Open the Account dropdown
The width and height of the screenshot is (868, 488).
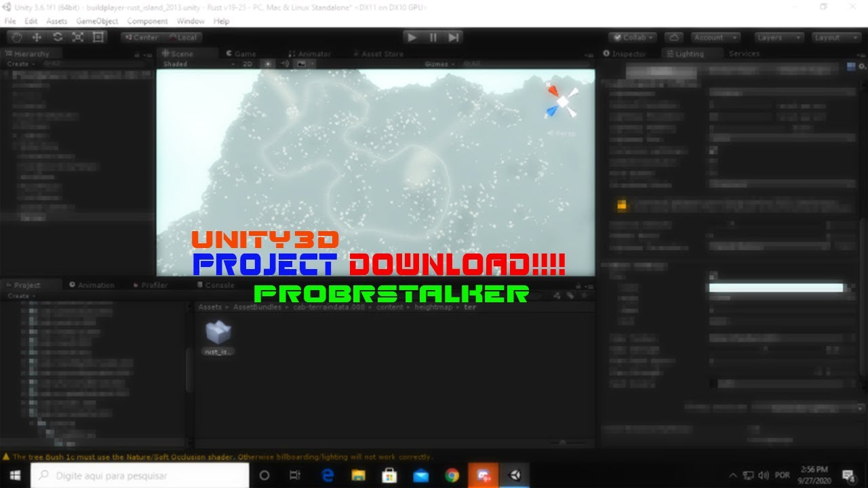[715, 38]
